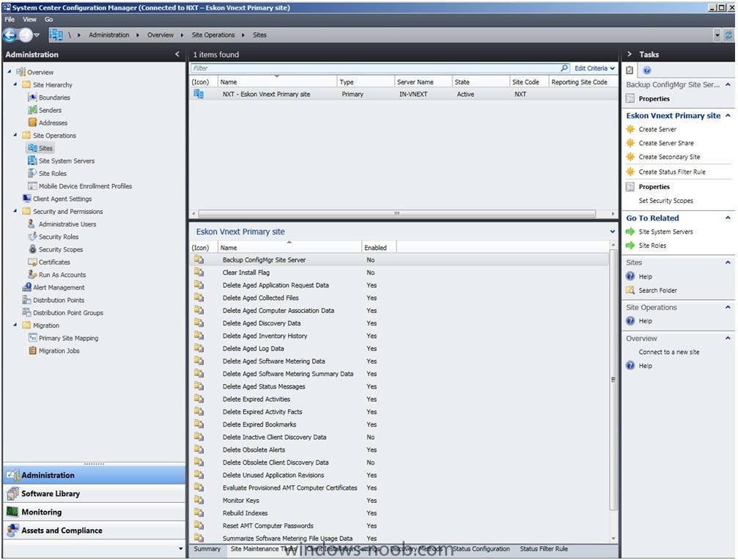The height and width of the screenshot is (560, 738).
Task: Click Set Security Scopes task
Action: click(665, 201)
